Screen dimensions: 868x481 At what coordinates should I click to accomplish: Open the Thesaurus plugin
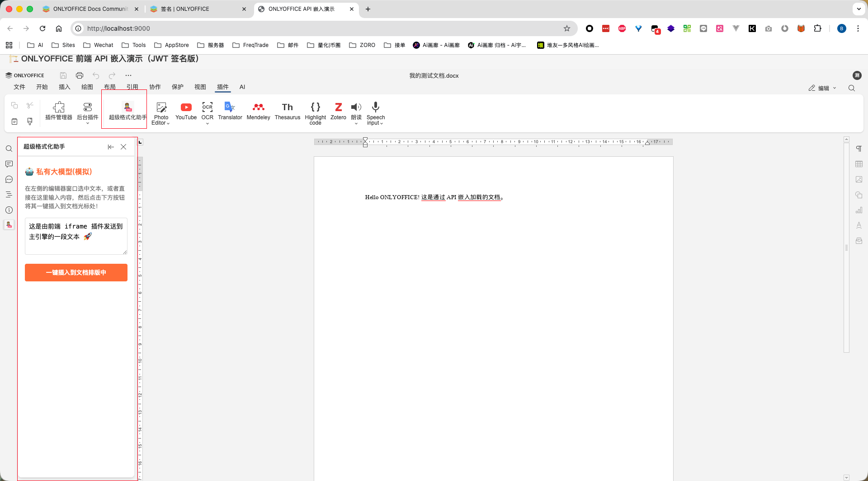pos(288,111)
